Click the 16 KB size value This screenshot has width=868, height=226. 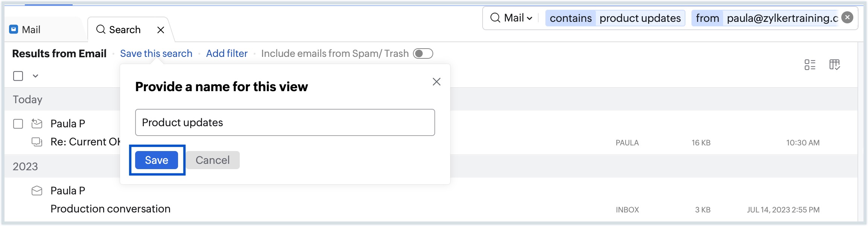pyautogui.click(x=701, y=143)
